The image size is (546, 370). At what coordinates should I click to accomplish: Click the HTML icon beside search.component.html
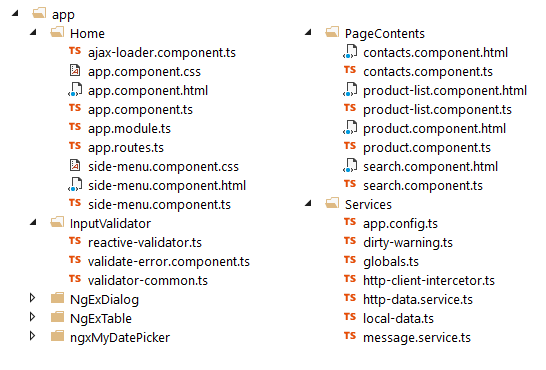pos(350,165)
